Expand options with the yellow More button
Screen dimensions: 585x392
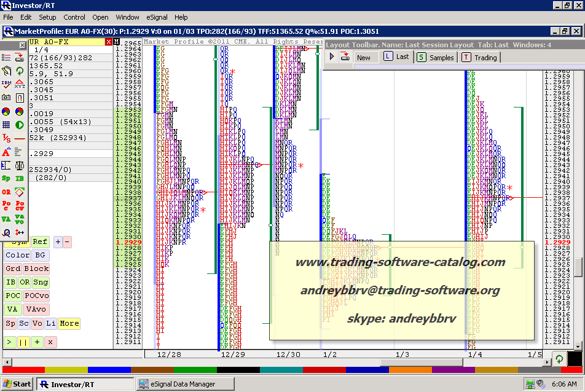click(x=69, y=323)
